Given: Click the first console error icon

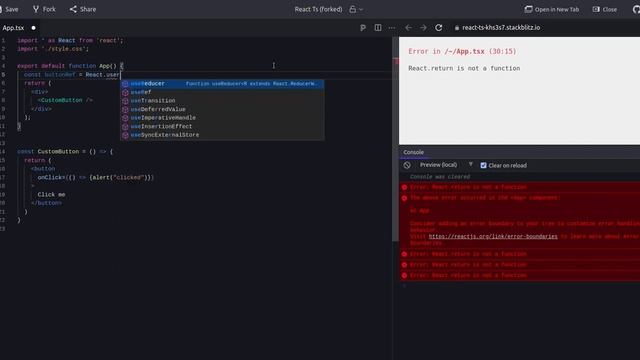Looking at the screenshot, I should [x=404, y=187].
